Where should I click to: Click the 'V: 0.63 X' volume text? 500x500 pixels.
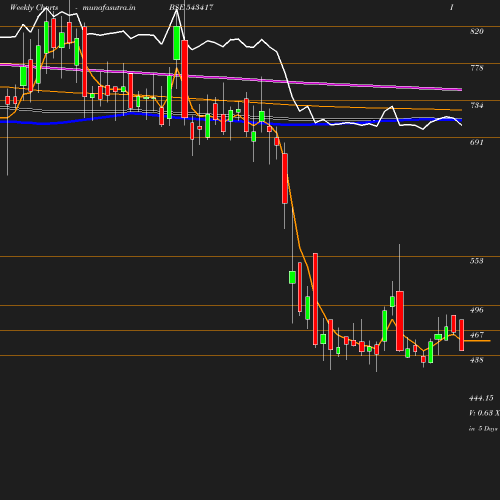[x=484, y=413]
